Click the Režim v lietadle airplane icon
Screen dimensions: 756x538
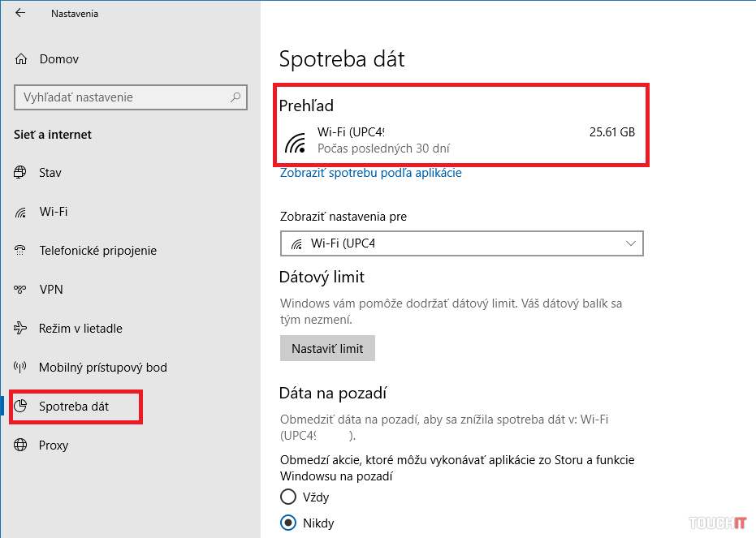click(x=21, y=329)
